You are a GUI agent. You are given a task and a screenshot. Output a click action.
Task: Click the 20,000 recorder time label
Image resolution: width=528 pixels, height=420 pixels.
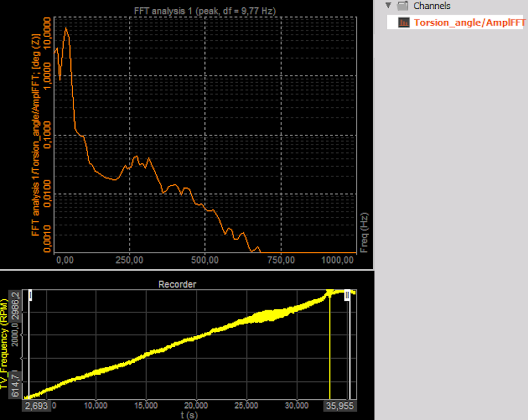coord(196,406)
